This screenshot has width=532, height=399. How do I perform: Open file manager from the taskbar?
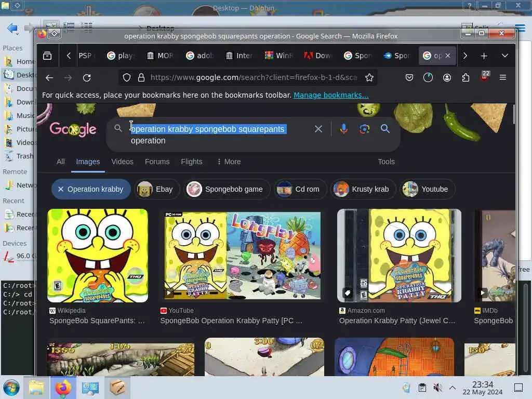click(x=36, y=388)
